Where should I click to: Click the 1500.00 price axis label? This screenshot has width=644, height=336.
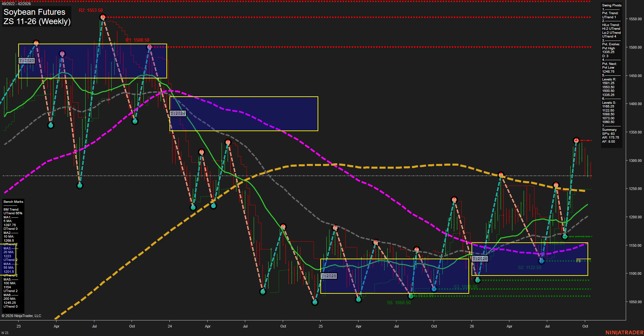tap(635, 48)
